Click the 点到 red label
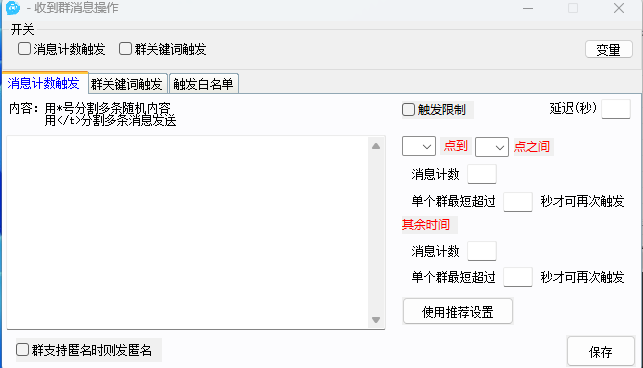This screenshot has width=643, height=368. [456, 146]
